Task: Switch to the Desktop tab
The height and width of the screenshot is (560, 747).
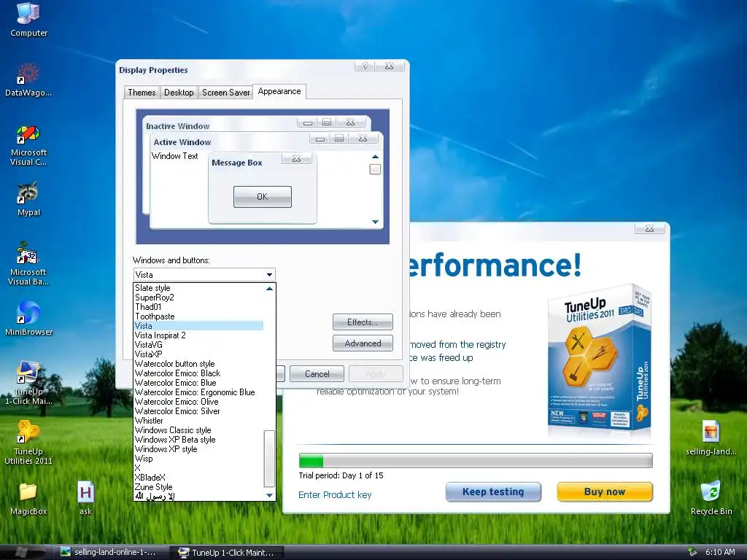Action: click(179, 93)
